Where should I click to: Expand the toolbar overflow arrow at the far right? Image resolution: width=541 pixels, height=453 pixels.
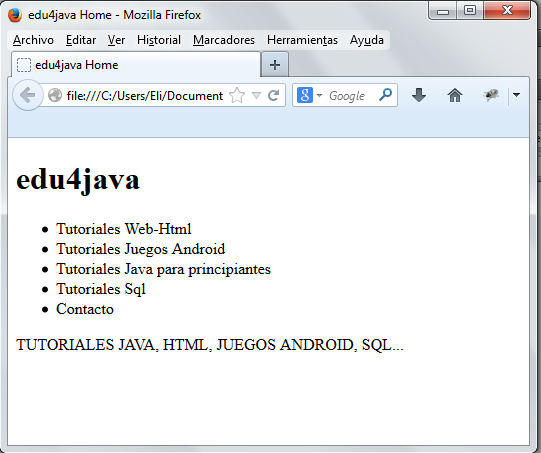(516, 95)
